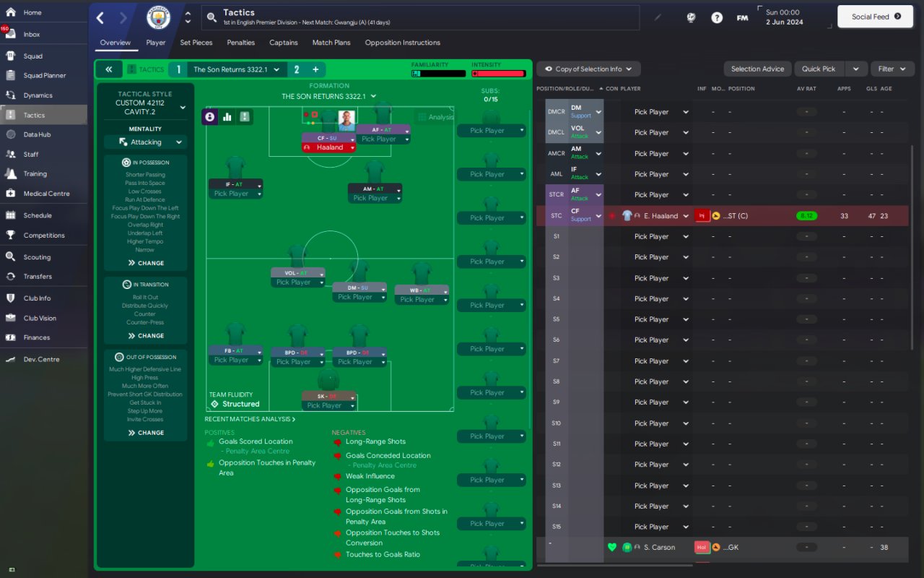
Task: Click the globe world icon
Action: pyautogui.click(x=691, y=18)
